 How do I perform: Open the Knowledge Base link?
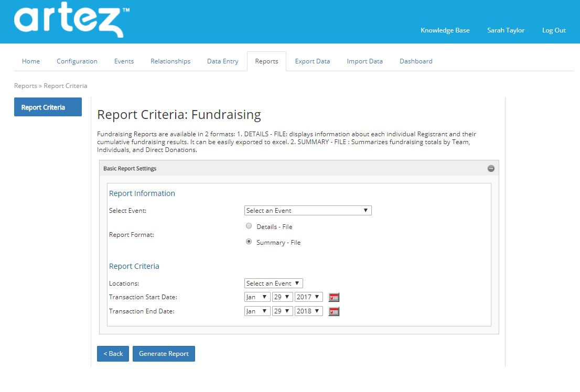[445, 30]
